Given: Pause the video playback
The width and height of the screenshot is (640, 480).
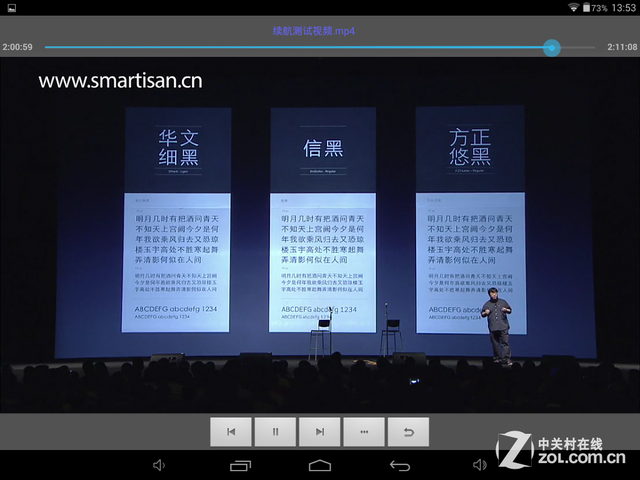Looking at the screenshot, I should pyautogui.click(x=275, y=431).
